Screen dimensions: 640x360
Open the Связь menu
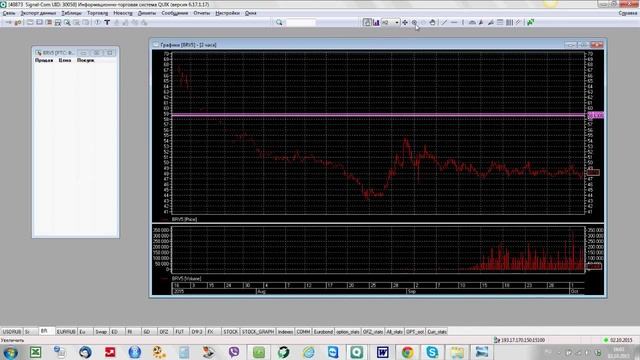[9, 13]
